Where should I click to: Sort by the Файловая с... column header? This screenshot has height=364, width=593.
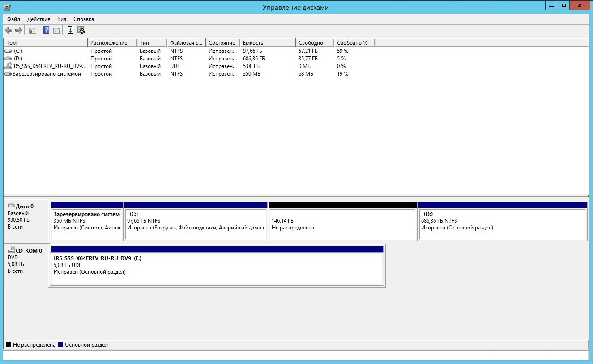[186, 42]
